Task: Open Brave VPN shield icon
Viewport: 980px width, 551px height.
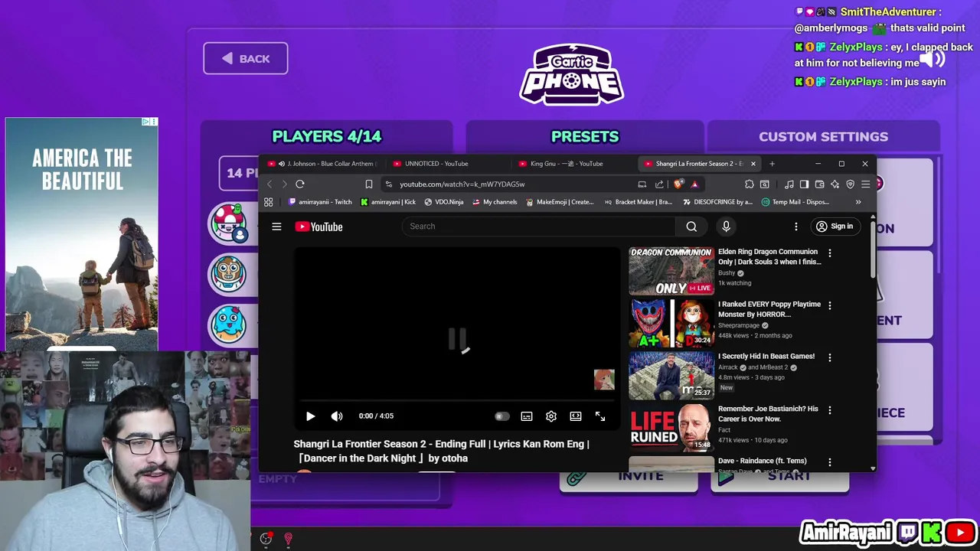Action: point(850,184)
